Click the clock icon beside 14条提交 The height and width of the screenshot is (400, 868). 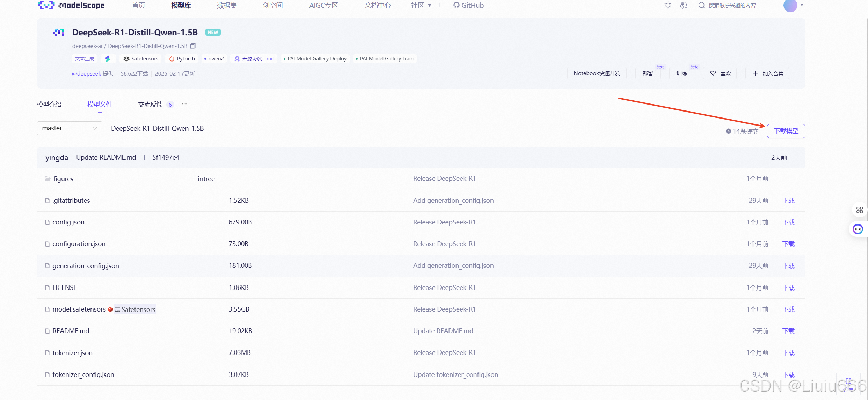728,131
